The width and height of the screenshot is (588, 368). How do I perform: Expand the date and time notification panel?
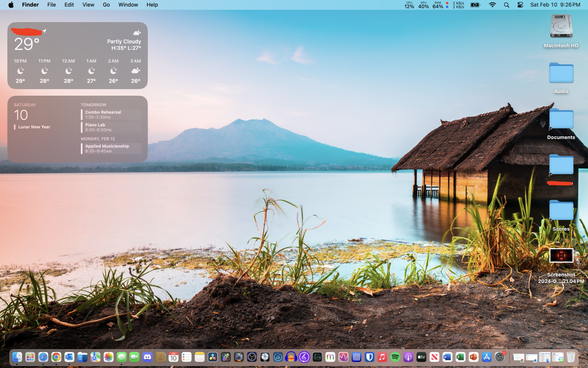point(555,5)
